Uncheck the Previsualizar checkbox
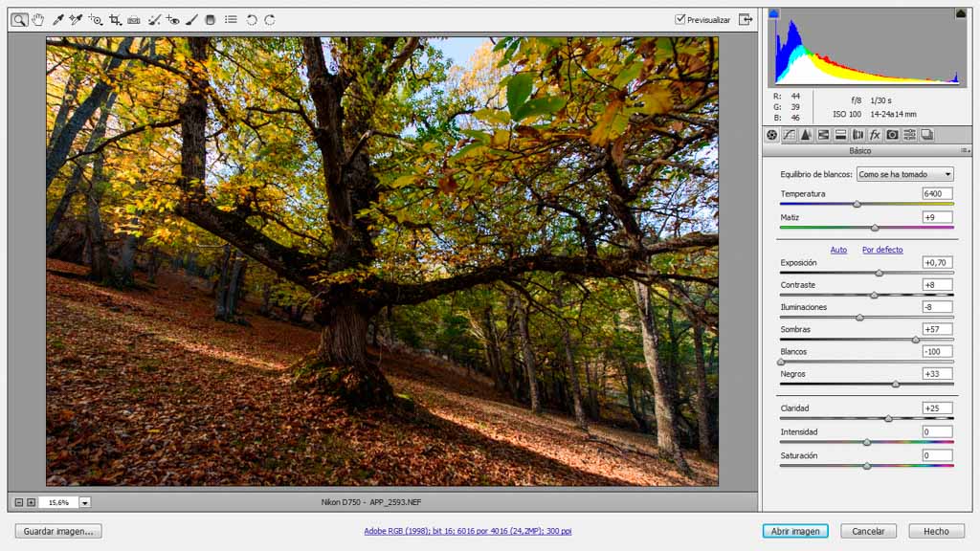This screenshot has width=980, height=551. (680, 19)
